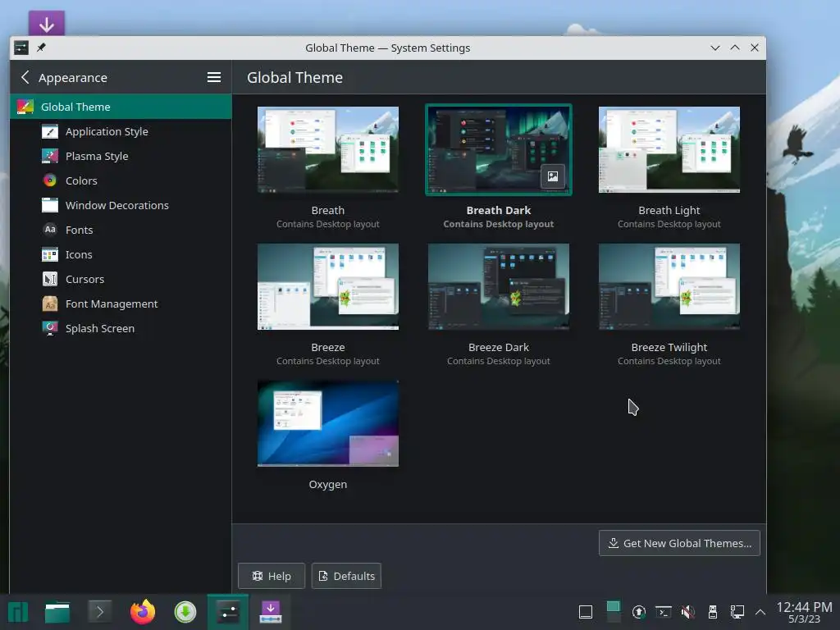Click the purple download icon on the desktop
Image resolution: width=840 pixels, height=630 pixels.
pyautogui.click(x=47, y=24)
